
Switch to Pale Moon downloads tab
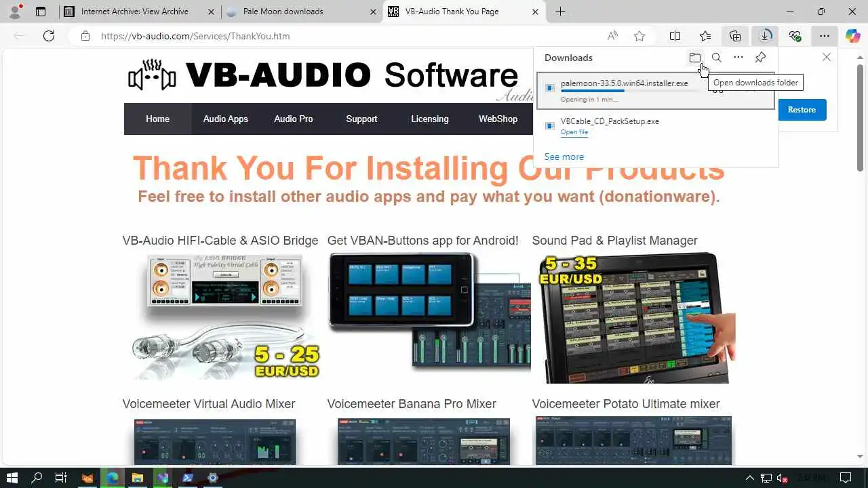tap(302, 12)
